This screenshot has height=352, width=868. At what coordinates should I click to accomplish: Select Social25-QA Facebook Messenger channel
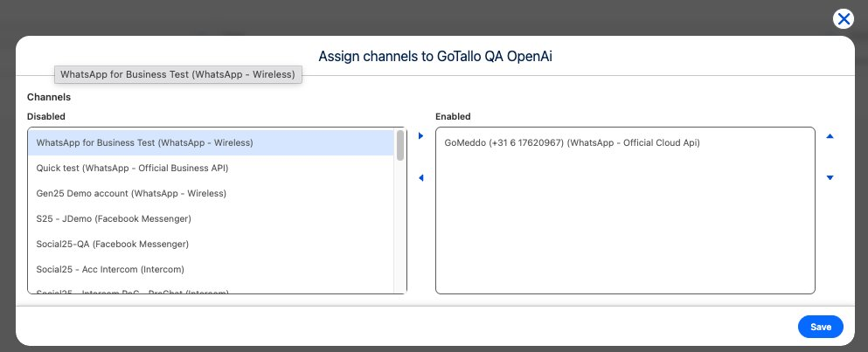[211, 244]
